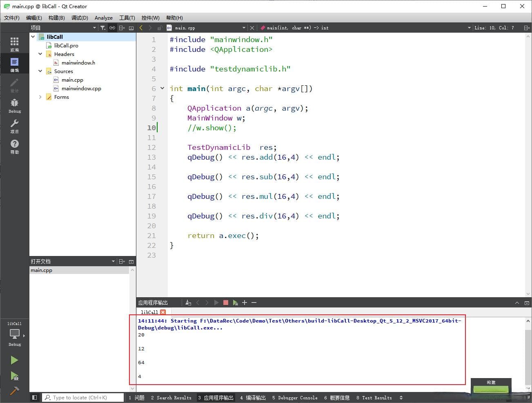Stop the running libCall program
The image size is (532, 403).
(x=225, y=303)
